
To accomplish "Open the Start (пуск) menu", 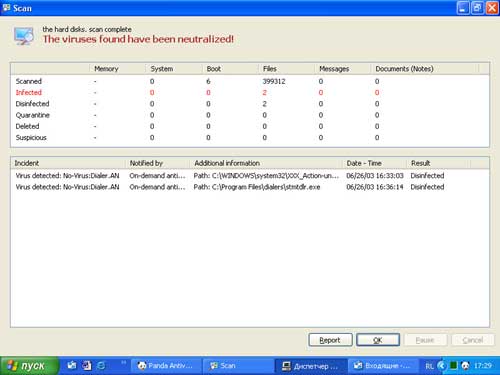I will [x=29, y=366].
